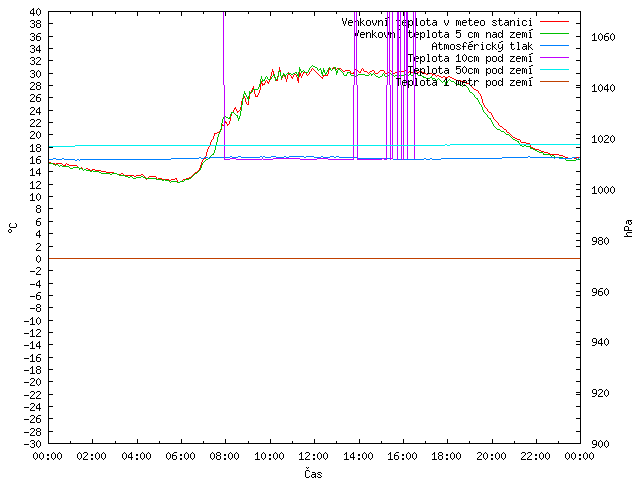Click x-axis tick label '02:00'
The image size is (640, 480).
coord(91,456)
